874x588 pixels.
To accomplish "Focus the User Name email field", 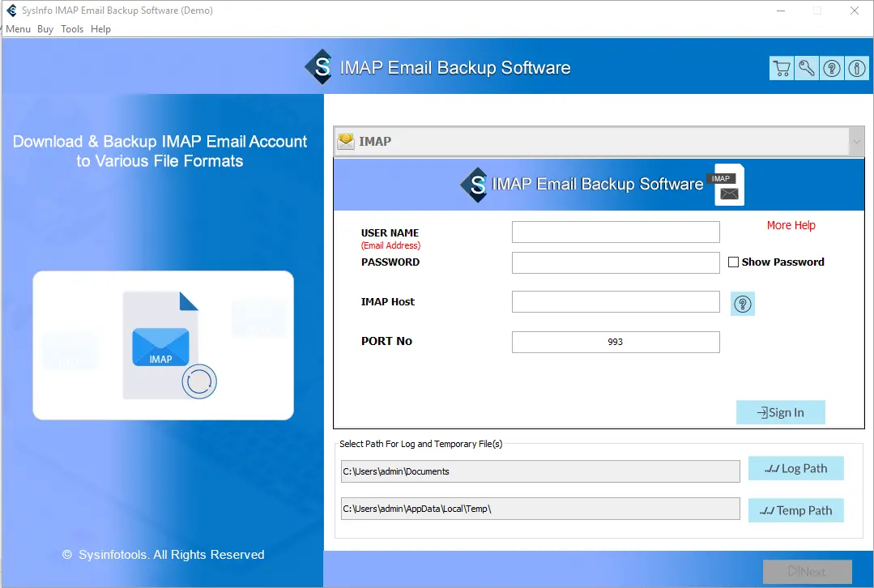I will click(616, 232).
